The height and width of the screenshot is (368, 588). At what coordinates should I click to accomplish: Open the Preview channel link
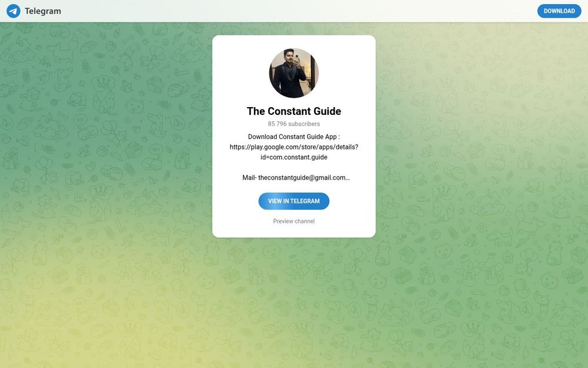[294, 221]
